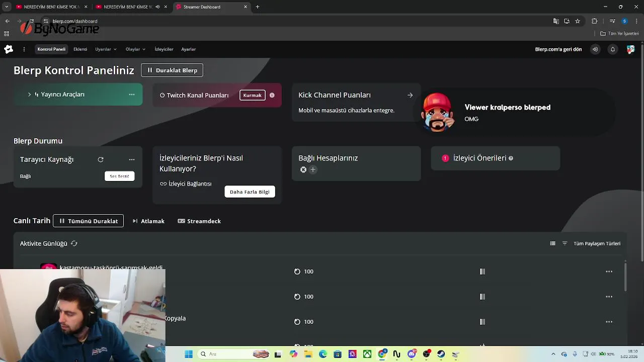Refresh the Tarayıcı Kaynağı browser source
This screenshot has width=644, height=362.
tap(101, 159)
